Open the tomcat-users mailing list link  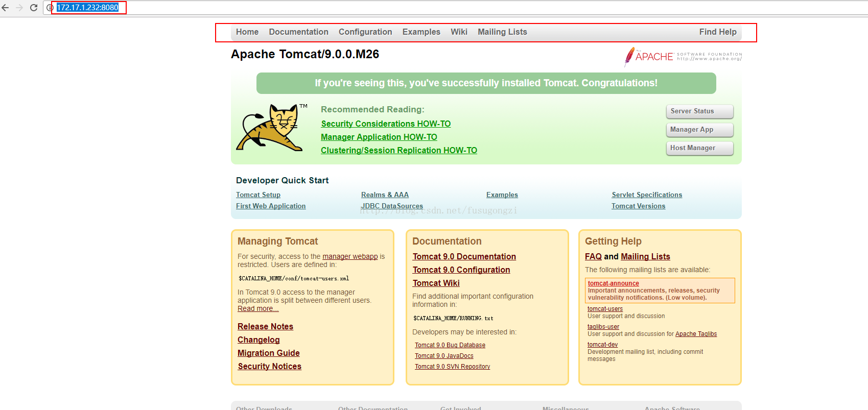[x=605, y=309]
